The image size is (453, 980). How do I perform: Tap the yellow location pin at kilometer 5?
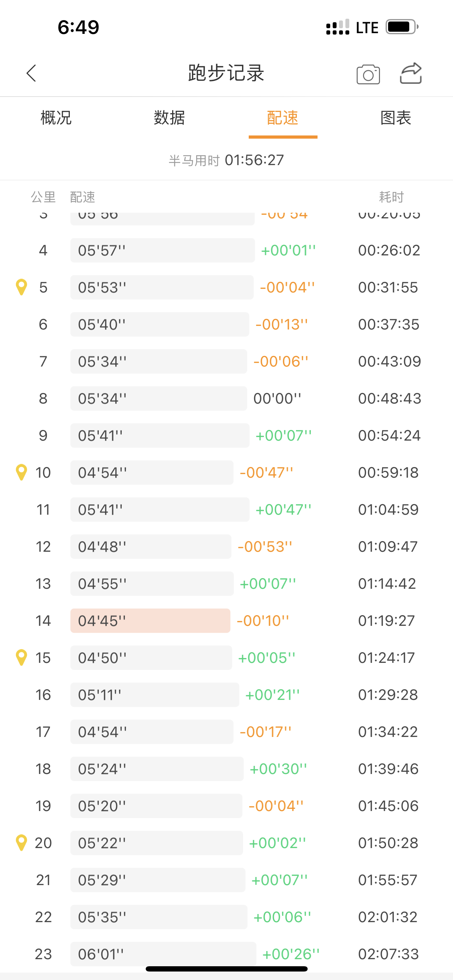tap(21, 287)
